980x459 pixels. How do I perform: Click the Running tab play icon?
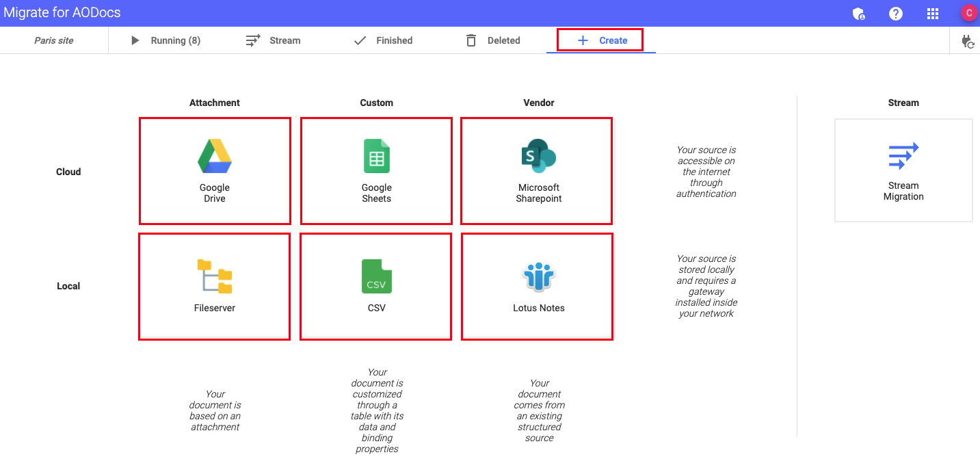tap(134, 40)
